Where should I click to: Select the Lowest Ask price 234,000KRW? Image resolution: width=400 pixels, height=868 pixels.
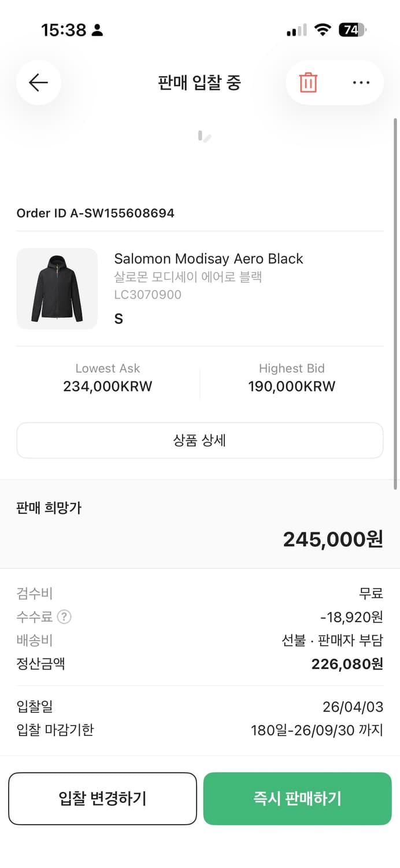[108, 387]
